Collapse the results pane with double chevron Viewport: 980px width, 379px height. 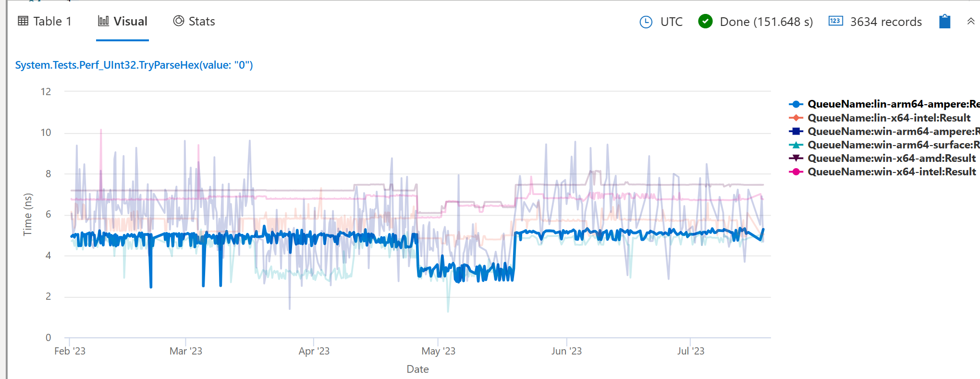click(x=972, y=22)
